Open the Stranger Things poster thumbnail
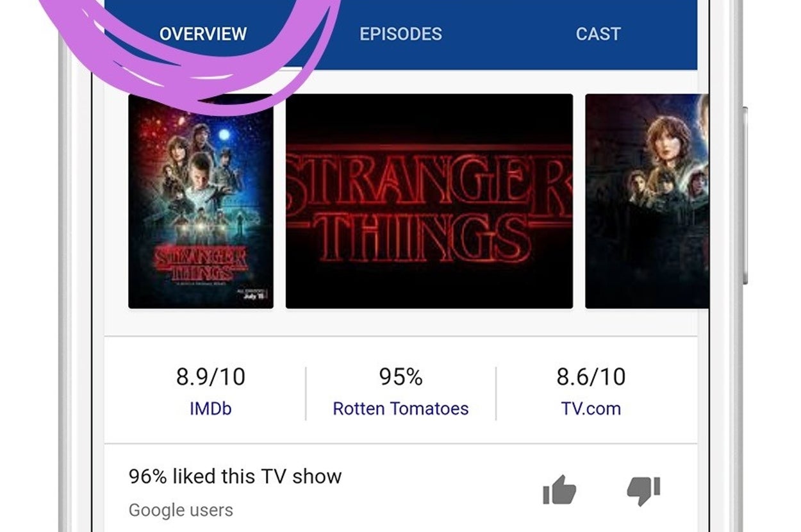Viewport: 801px width, 532px height. click(201, 201)
